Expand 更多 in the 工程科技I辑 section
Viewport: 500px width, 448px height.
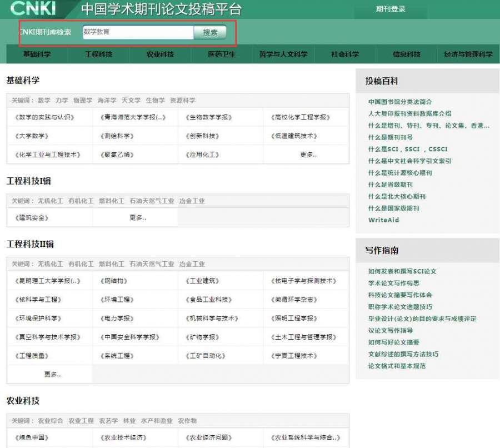coord(137,218)
